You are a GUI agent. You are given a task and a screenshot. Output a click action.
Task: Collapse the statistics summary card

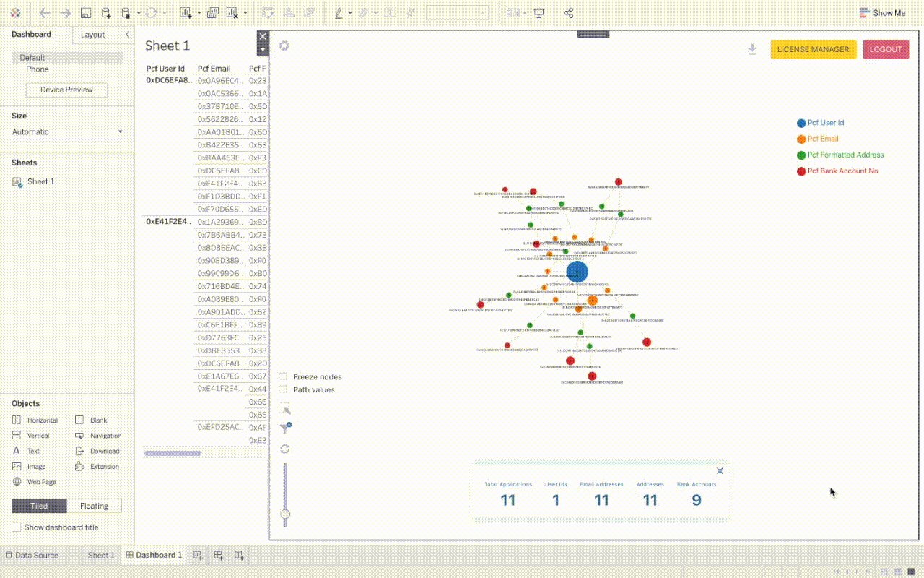[x=720, y=471]
